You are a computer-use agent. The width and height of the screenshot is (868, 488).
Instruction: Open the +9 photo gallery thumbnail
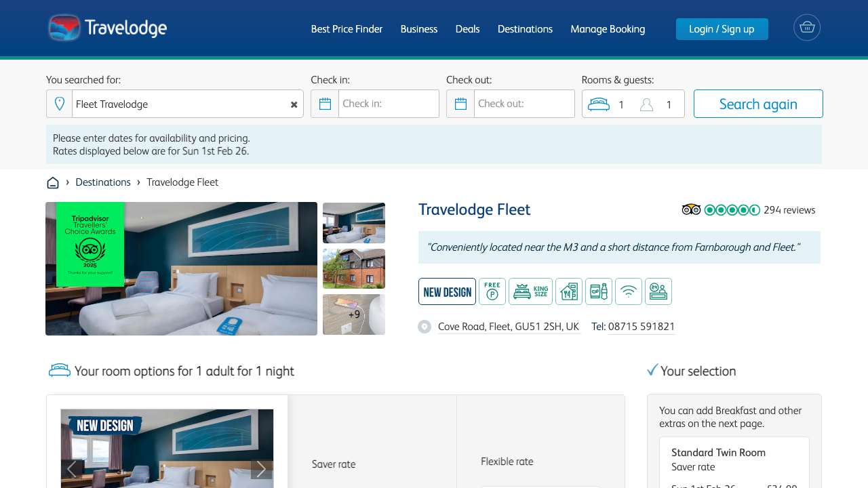coord(353,314)
